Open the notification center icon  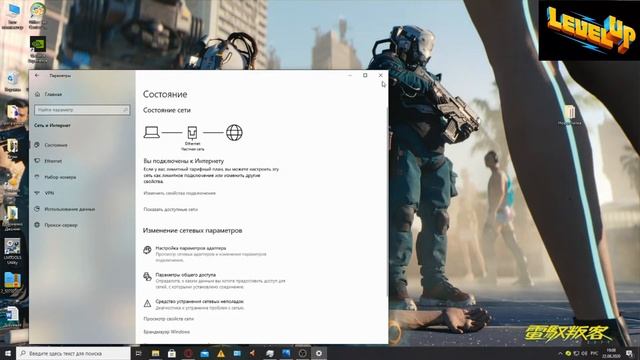[629, 353]
